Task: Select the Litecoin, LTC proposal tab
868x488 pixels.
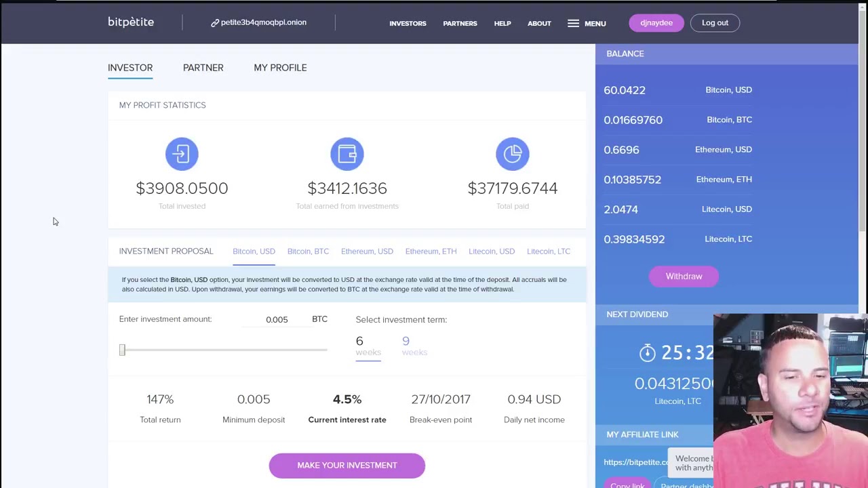Action: (549, 251)
